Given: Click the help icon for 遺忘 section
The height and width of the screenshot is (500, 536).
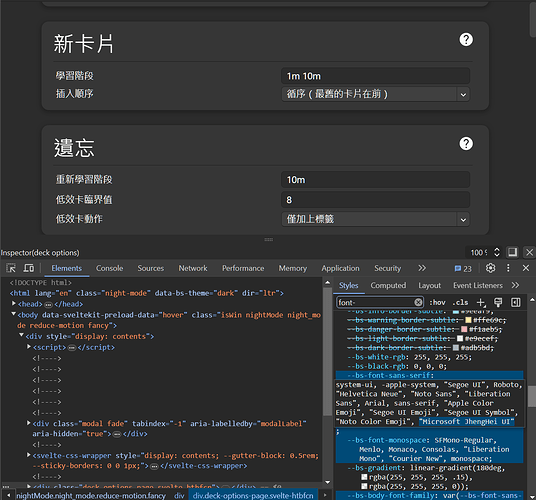Looking at the screenshot, I should coord(466,144).
